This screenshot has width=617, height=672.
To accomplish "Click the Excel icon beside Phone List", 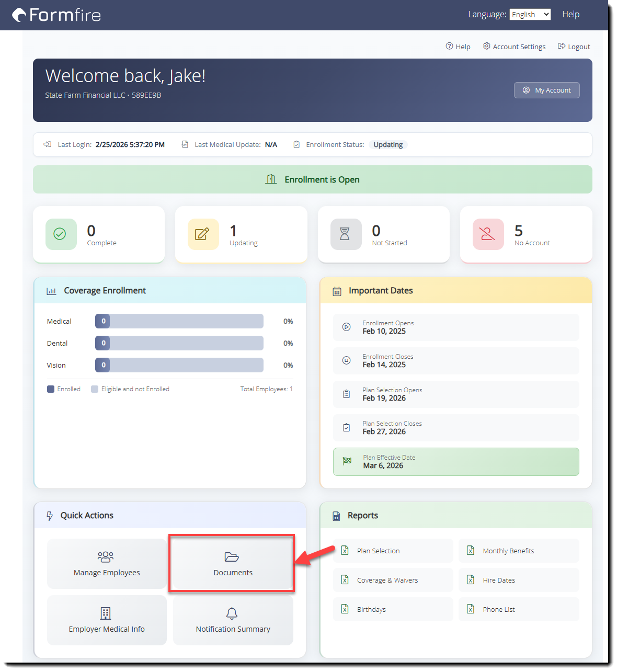I will pyautogui.click(x=470, y=609).
